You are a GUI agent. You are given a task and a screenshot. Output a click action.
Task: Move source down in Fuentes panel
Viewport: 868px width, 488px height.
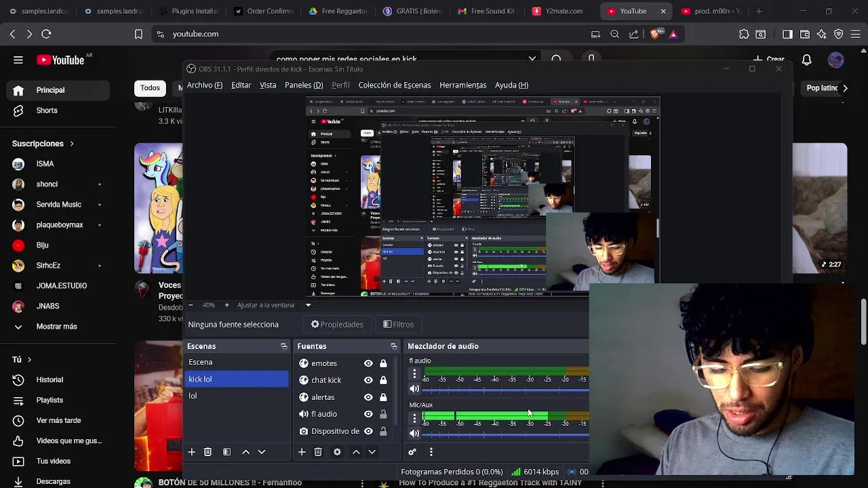[372, 452]
